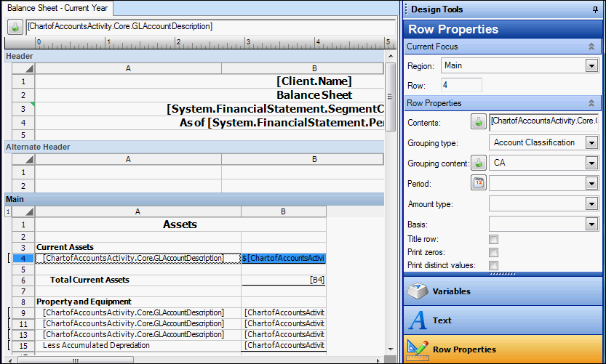Click the Grouping content formula icon
Viewport: 606px width, 364px height.
479,163
